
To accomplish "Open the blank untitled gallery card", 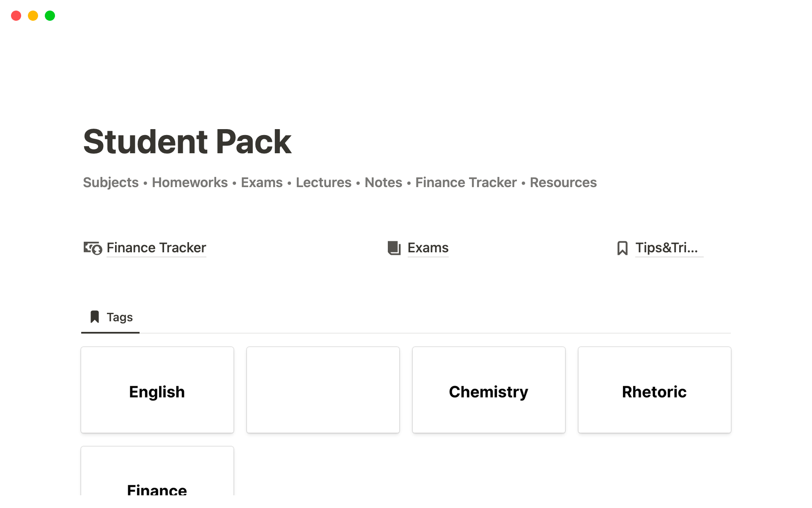I will coord(323,390).
